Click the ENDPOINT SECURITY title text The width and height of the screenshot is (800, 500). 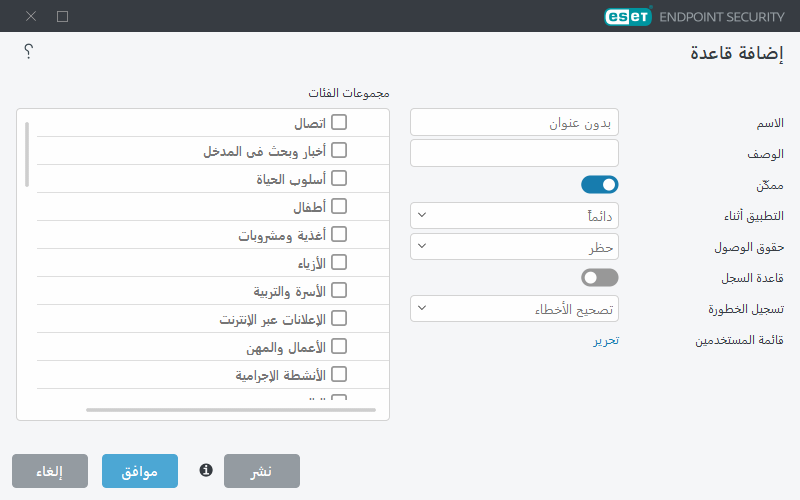[721, 17]
